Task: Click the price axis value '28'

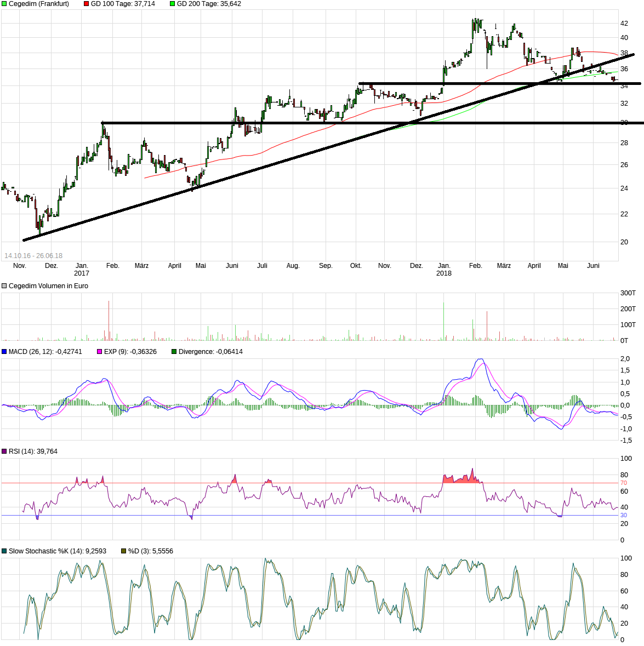Action: [x=624, y=143]
